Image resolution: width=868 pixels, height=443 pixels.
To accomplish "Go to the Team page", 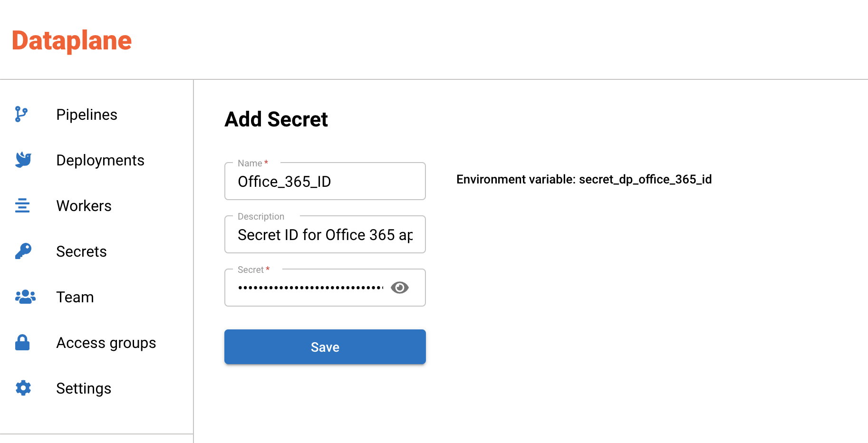I will pyautogui.click(x=75, y=297).
